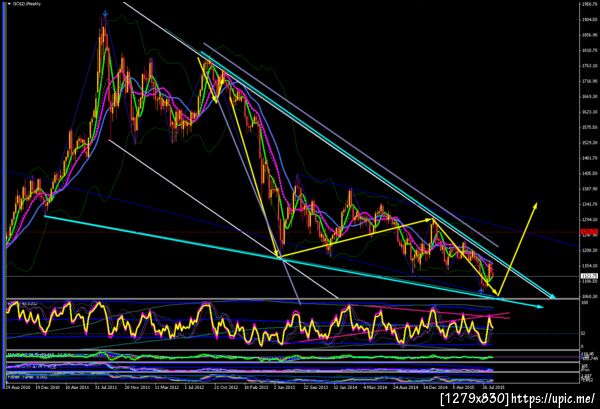This screenshot has width=600, height=409.
Task: Click the 22 Sep 2013 date label
Action: click(316, 387)
